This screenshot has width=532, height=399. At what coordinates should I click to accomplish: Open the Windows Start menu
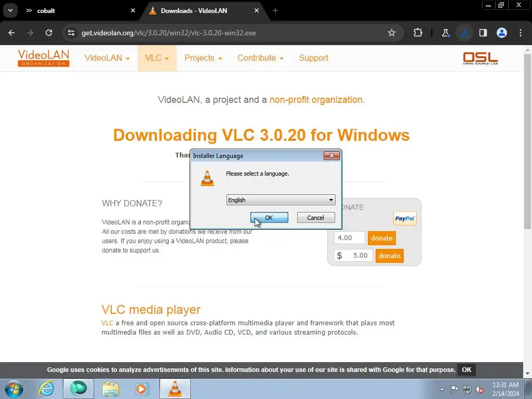(14, 389)
